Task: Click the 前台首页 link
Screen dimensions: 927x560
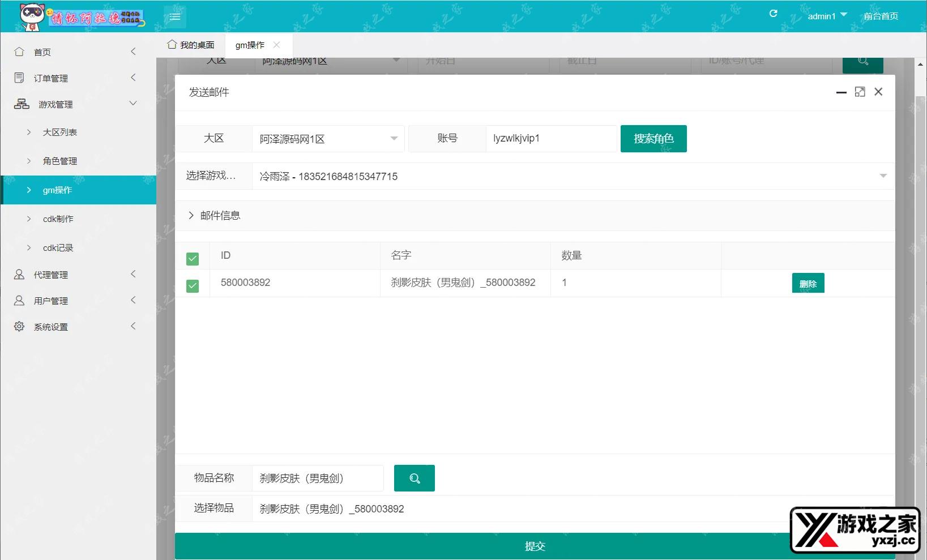Action: (881, 16)
